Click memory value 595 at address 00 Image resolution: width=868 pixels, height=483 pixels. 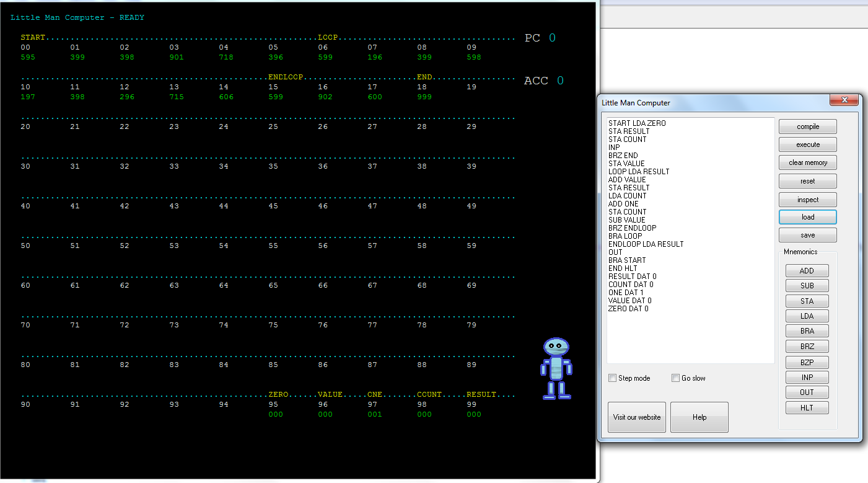pos(28,57)
